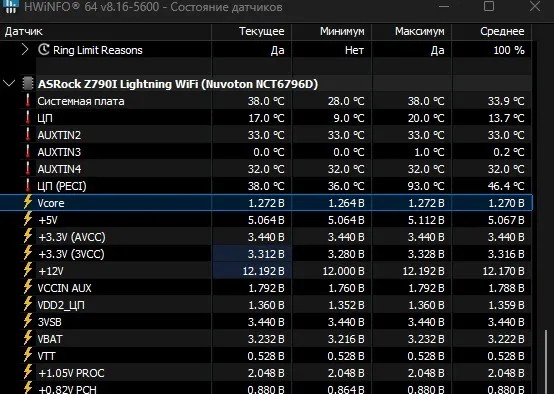The height and width of the screenshot is (394, 554).
Task: Click the chip icon beside ASRock Z790I Lightning
Action: point(28,84)
